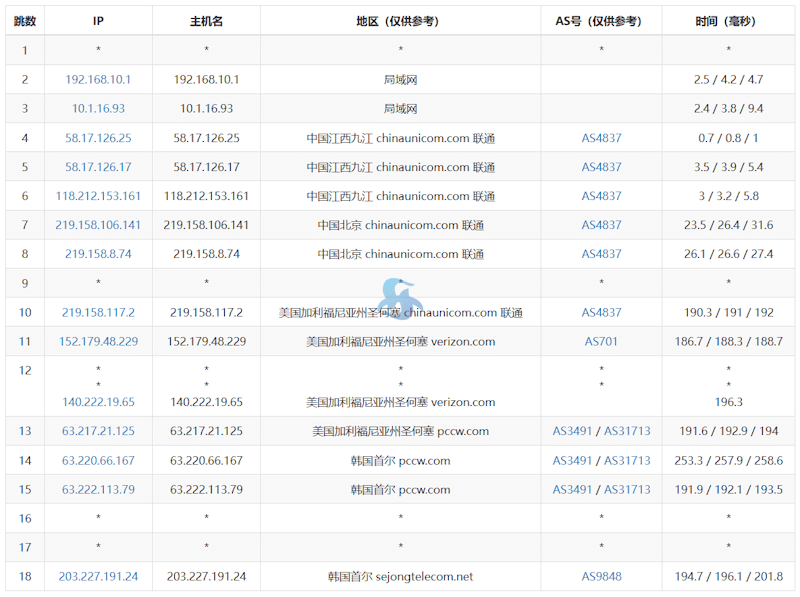
Task: Click 韩国首尔 sejongtelecom.net region cell
Action: pos(401,577)
